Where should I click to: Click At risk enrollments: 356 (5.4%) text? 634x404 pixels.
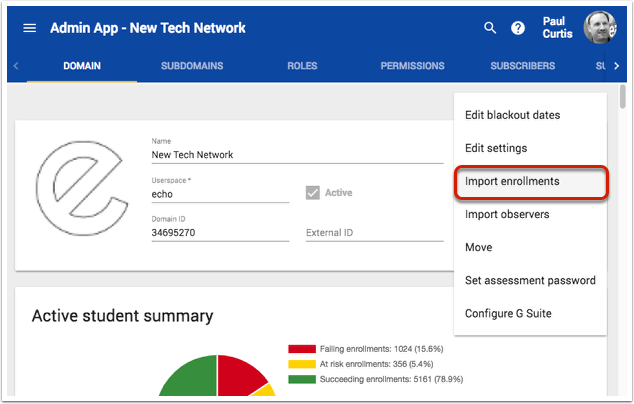tap(376, 364)
